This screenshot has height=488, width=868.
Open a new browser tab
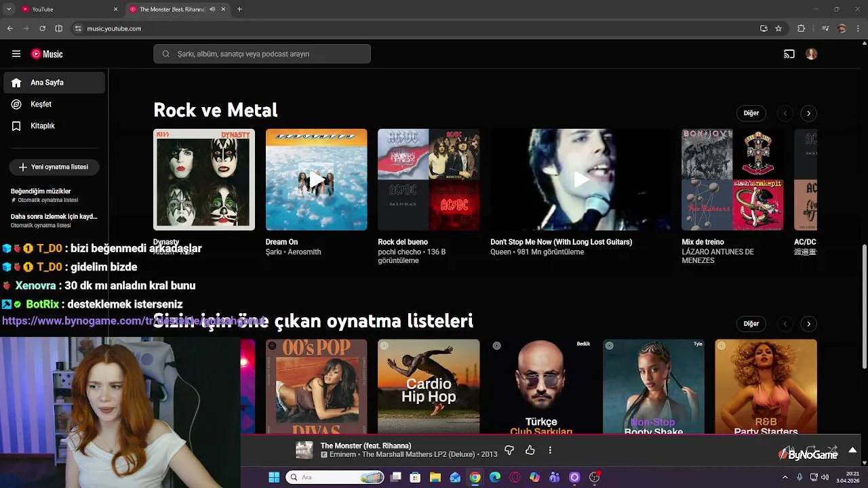[x=239, y=9]
